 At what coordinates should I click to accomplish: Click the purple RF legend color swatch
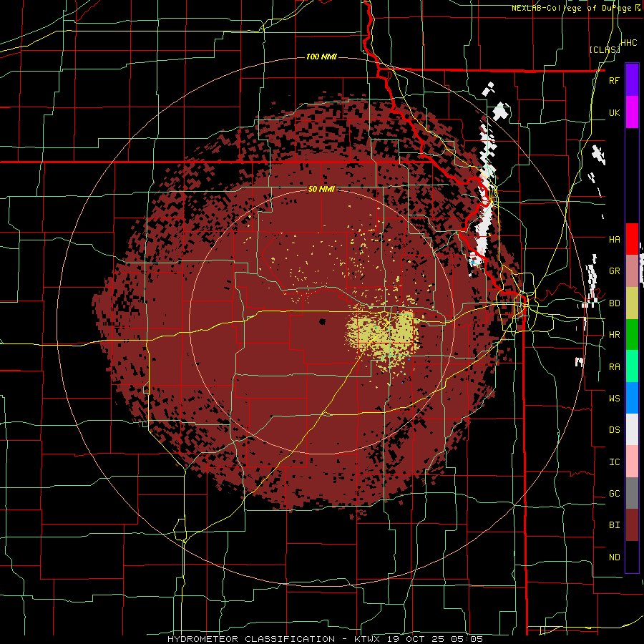632,80
